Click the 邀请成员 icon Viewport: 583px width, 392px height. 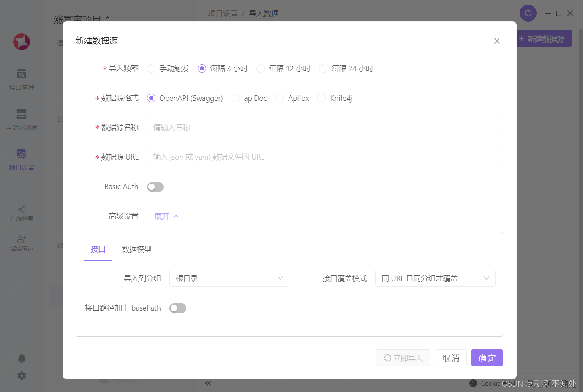(x=22, y=239)
